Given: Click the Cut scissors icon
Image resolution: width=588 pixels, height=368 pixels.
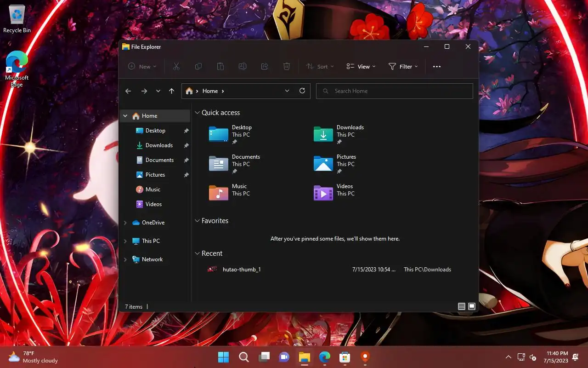Looking at the screenshot, I should point(176,66).
